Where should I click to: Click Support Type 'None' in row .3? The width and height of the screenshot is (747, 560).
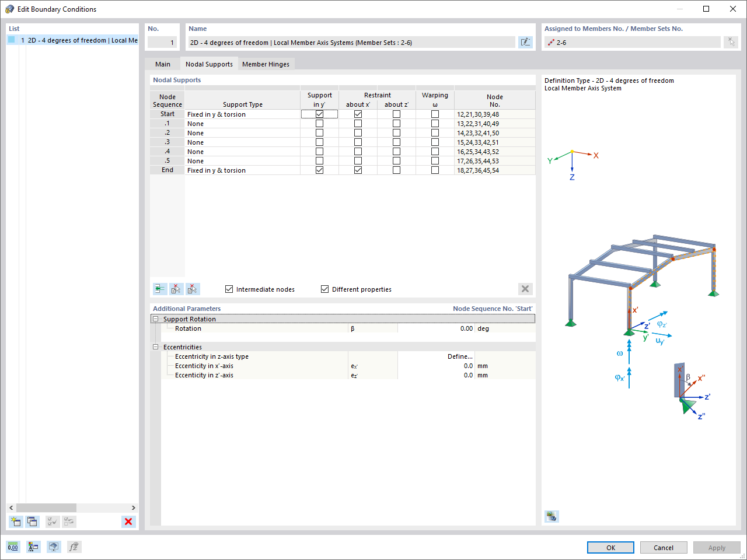(x=242, y=142)
